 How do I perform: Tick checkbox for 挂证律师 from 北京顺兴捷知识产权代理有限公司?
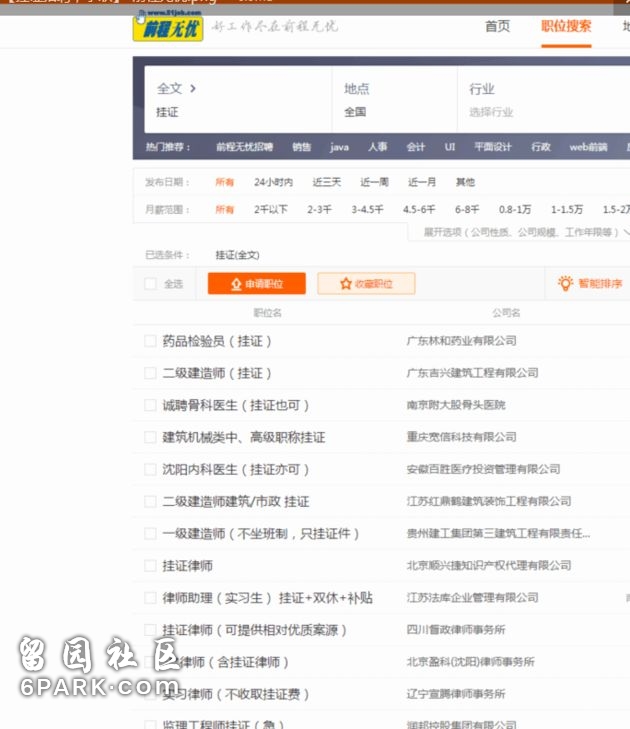coord(150,566)
